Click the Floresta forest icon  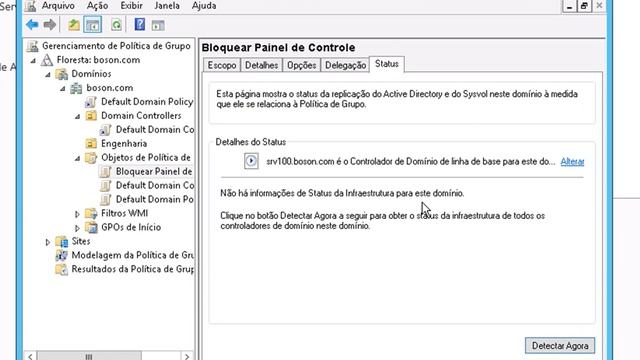tap(47, 60)
